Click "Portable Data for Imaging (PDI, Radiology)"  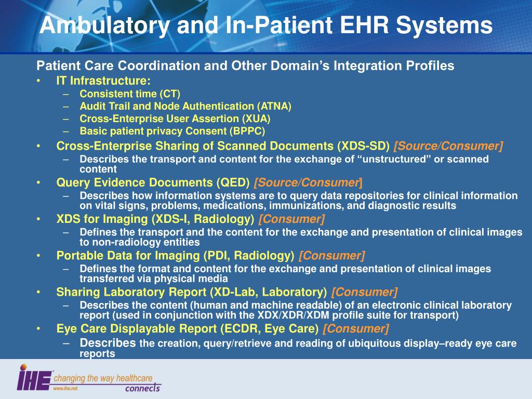176,256
